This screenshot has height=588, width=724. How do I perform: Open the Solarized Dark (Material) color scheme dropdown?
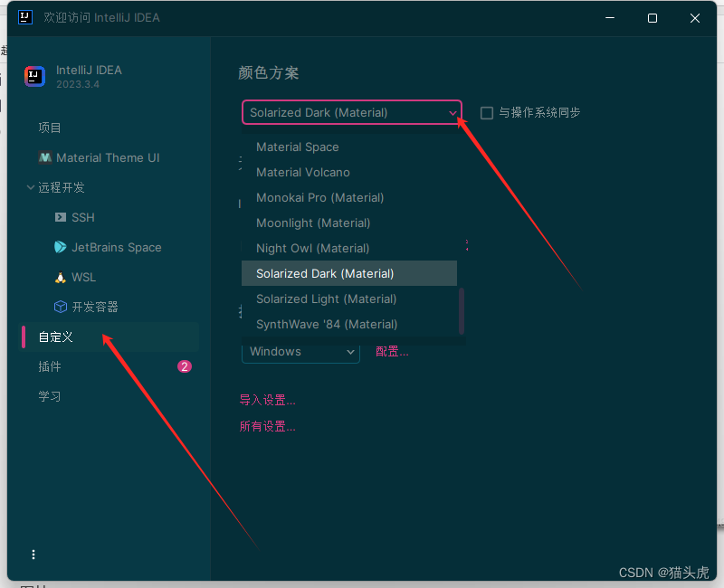[x=352, y=112]
